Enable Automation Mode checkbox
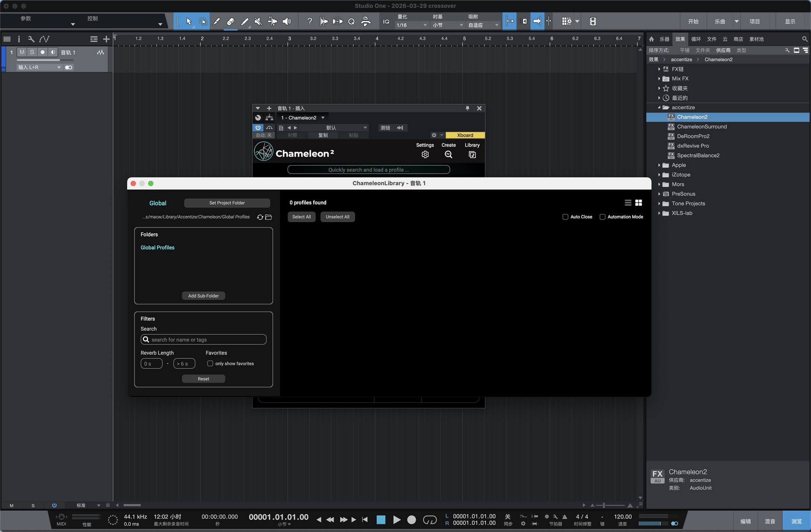Image resolution: width=811 pixels, height=532 pixels. 602,217
